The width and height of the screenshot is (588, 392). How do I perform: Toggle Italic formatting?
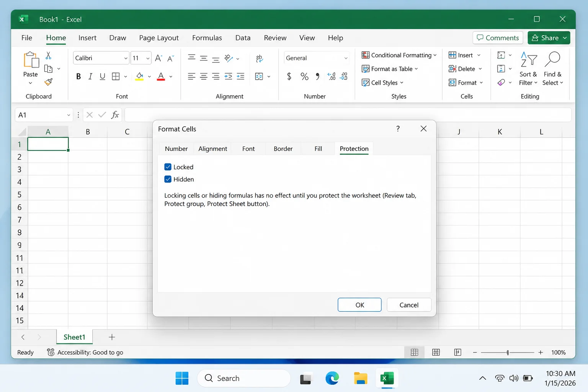click(90, 77)
